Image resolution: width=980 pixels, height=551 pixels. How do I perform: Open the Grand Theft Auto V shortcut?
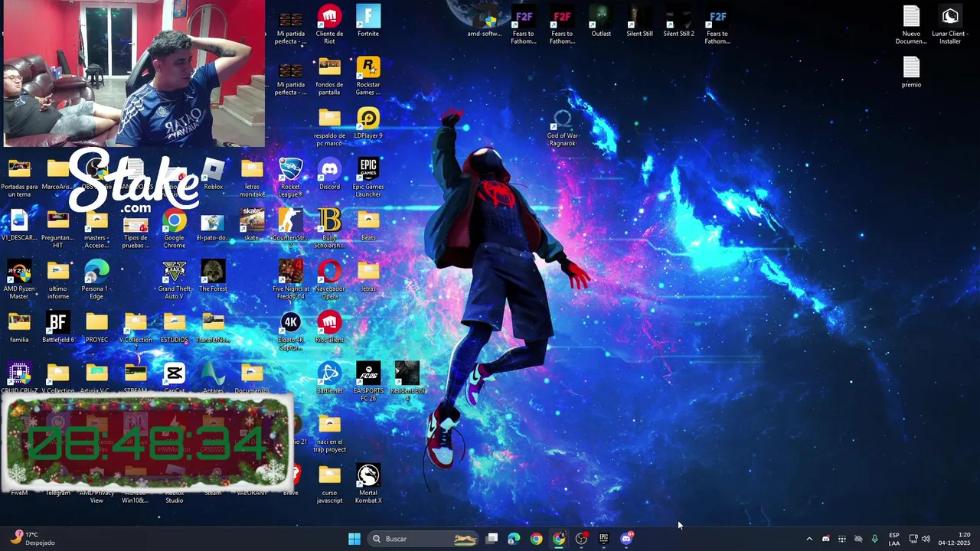tap(175, 279)
